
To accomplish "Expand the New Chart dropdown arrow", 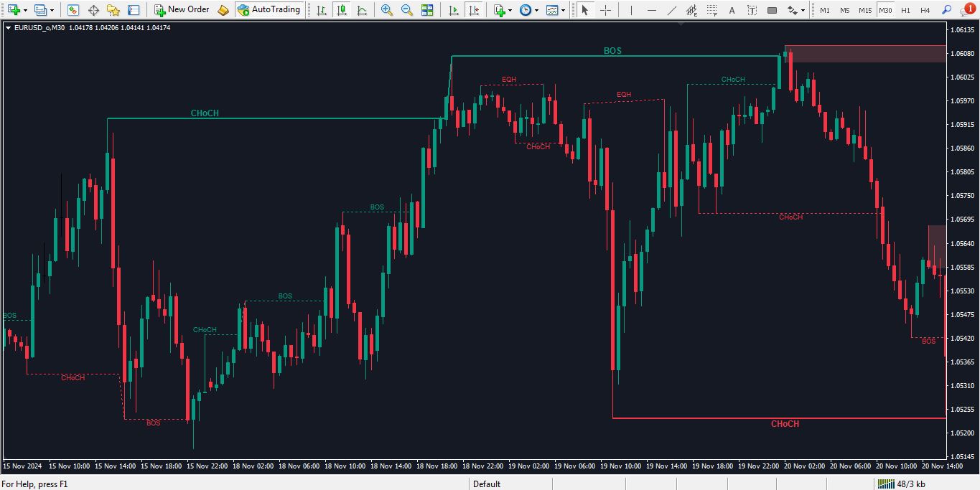I will (x=26, y=10).
